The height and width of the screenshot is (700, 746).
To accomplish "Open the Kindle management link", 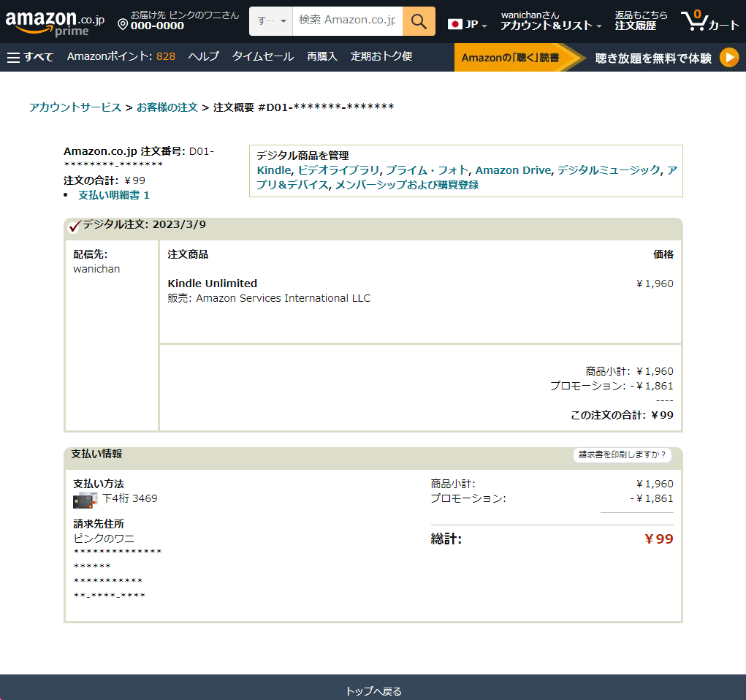I will pos(273,170).
